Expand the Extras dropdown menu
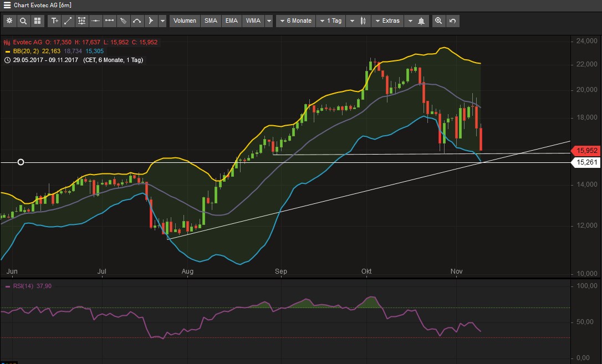This screenshot has width=602, height=364. pyautogui.click(x=387, y=21)
